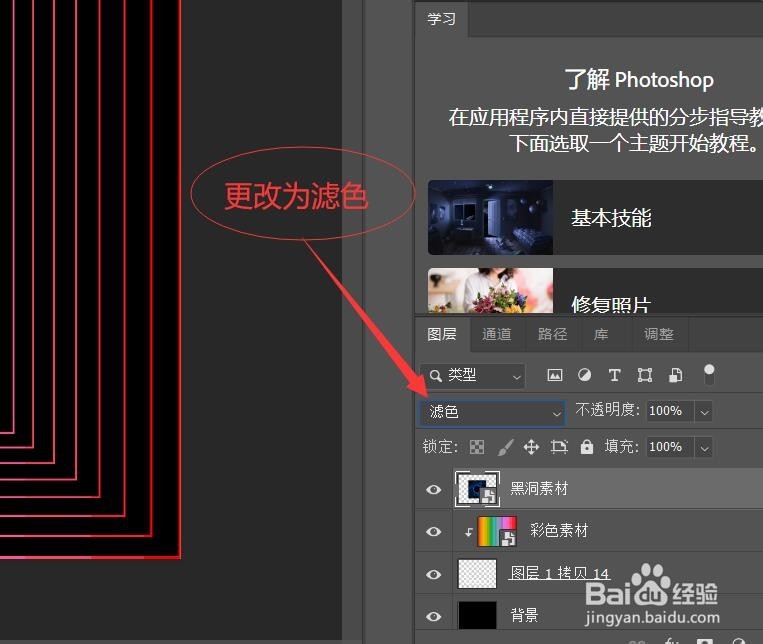The width and height of the screenshot is (763, 644).
Task: Select the 黑洞素材 layer thumbnail
Action: pos(477,489)
